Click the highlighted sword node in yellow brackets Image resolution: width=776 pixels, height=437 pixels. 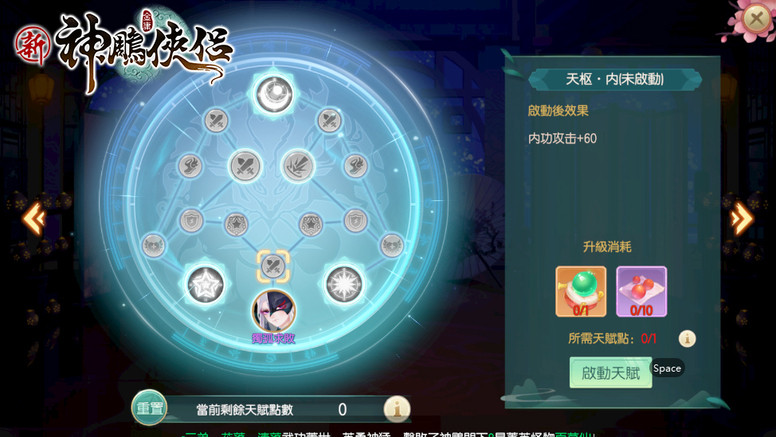273,266
